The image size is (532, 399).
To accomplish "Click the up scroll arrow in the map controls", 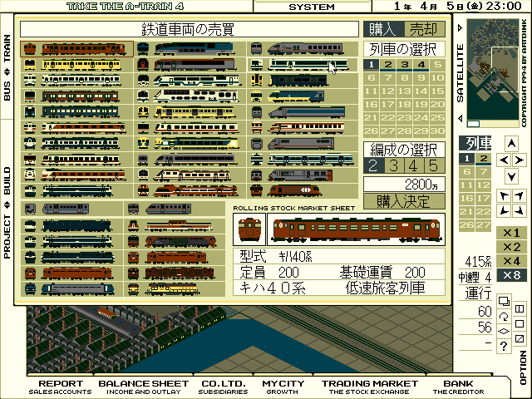I will pos(512,144).
